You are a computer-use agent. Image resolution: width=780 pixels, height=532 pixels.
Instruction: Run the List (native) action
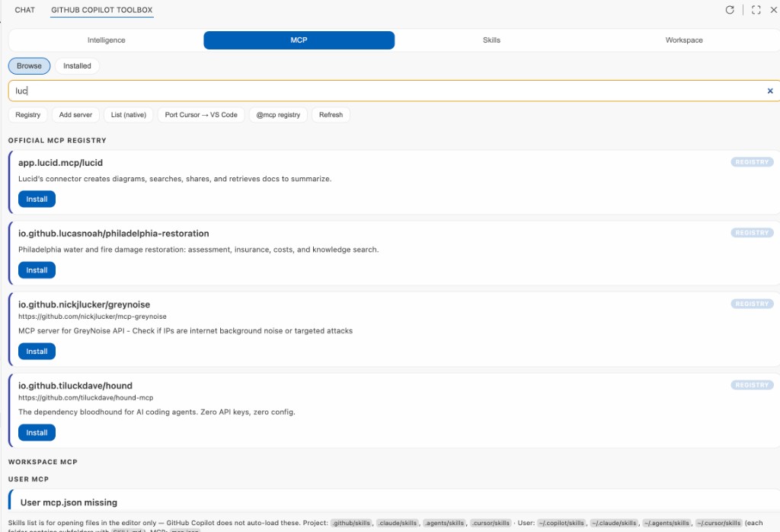click(x=128, y=115)
